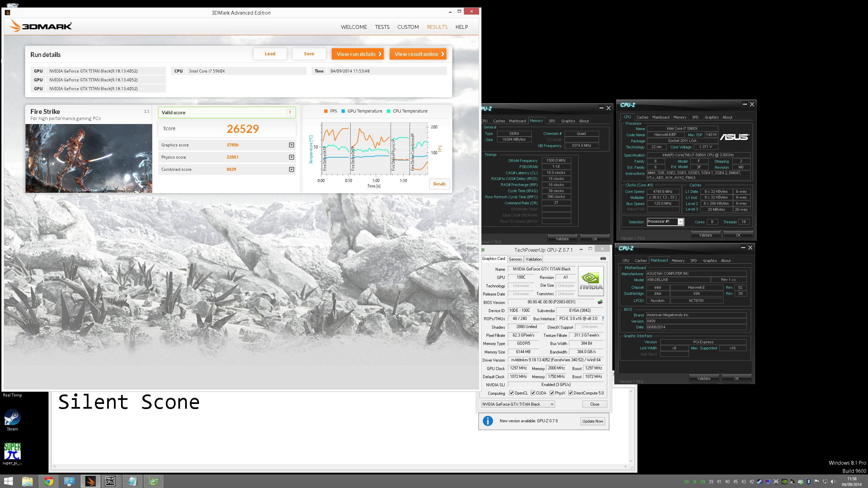Click View result online button
This screenshot has height=488, width=868.
tap(418, 54)
